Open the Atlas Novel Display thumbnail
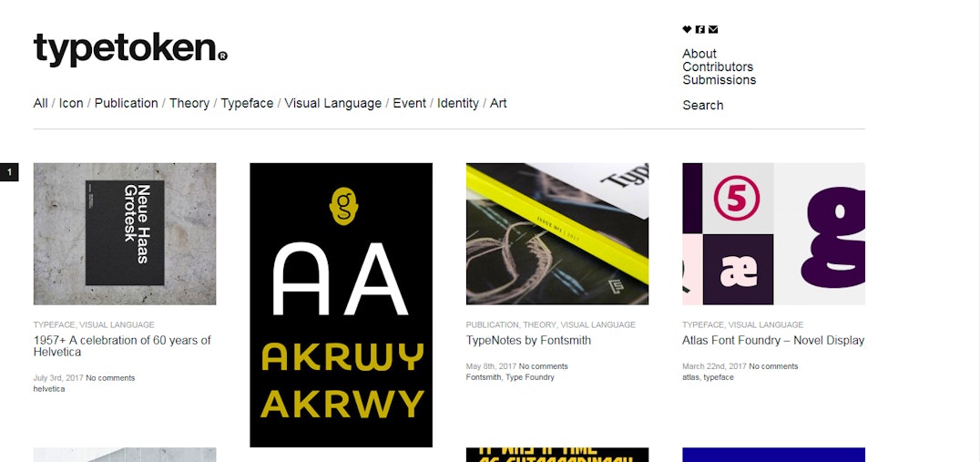980x462 pixels. click(x=773, y=234)
